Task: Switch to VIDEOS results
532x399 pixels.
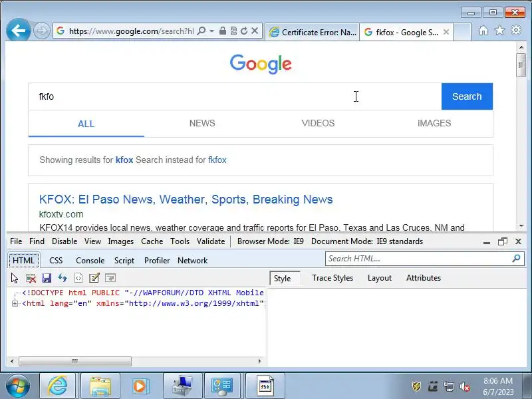Action: (319, 123)
